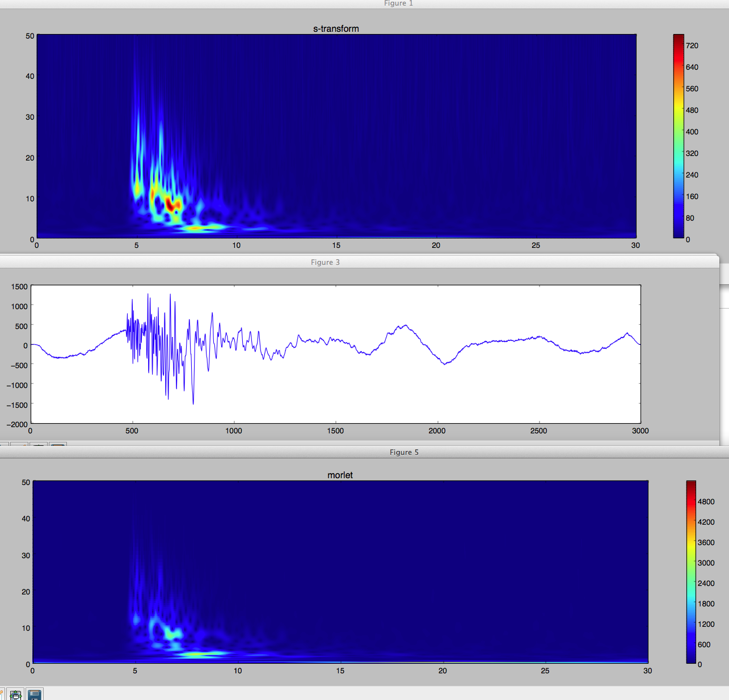
Task: Select the "s-transform" plot title
Action: coord(336,28)
